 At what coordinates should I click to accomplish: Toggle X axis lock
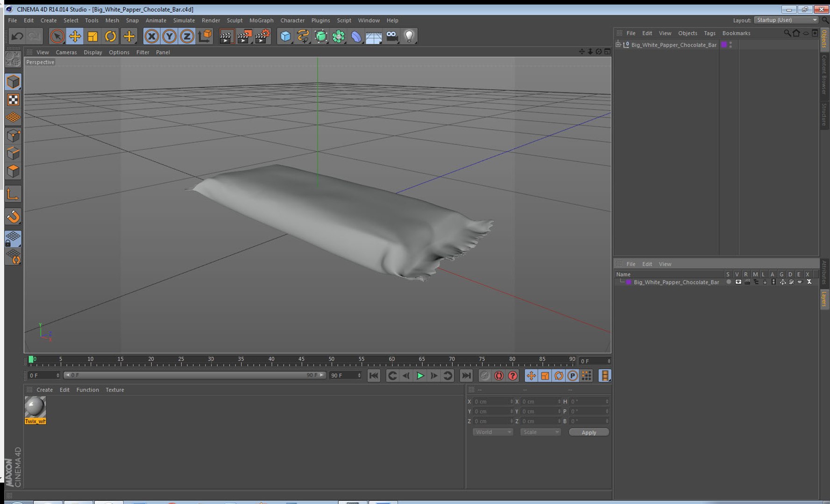point(151,36)
